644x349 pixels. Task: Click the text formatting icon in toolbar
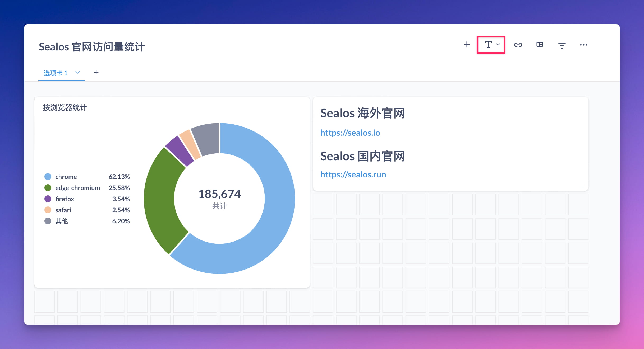[490, 44]
